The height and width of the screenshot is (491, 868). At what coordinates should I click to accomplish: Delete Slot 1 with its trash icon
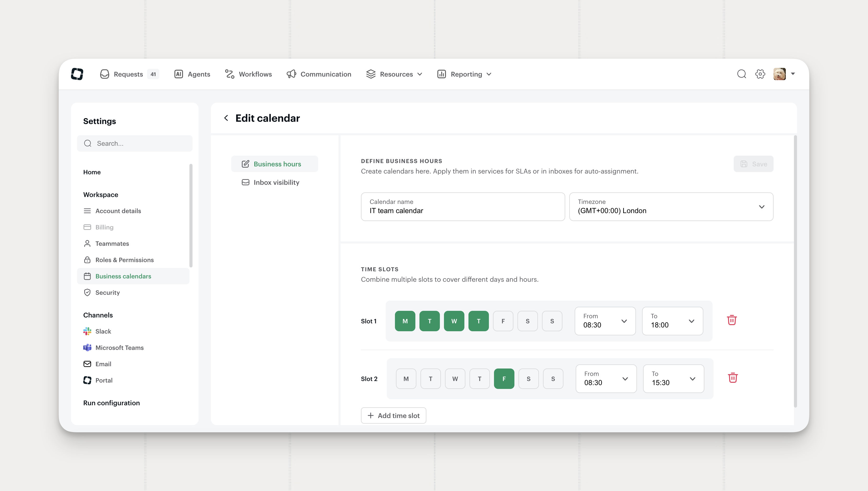click(x=731, y=320)
